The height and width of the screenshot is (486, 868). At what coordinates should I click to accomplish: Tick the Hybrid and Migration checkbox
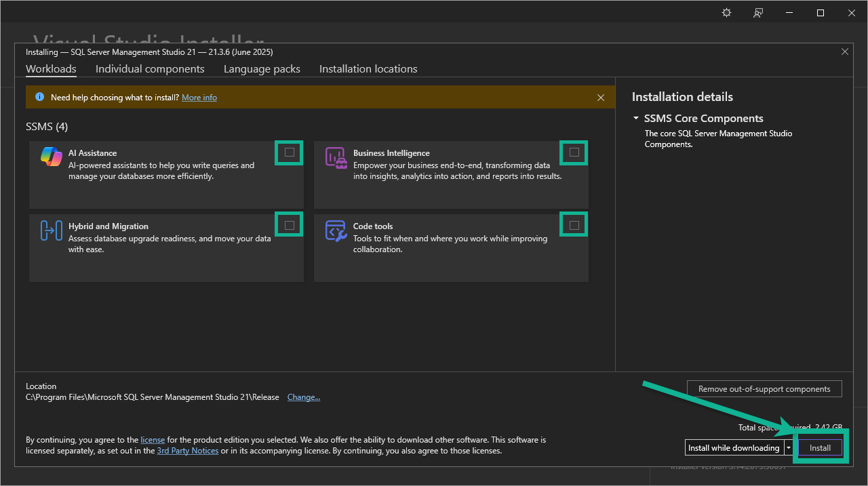[x=290, y=225]
